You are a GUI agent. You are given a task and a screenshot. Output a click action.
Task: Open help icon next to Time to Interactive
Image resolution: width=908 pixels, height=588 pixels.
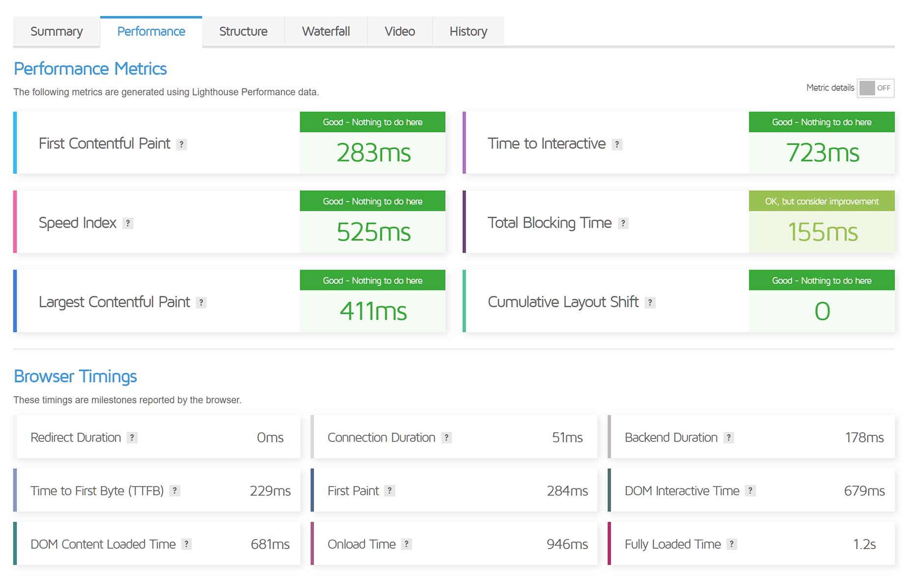(617, 144)
